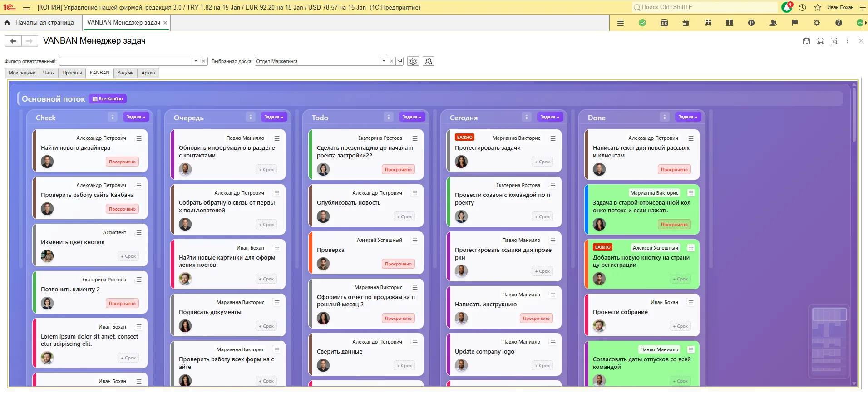Open the main hamburger menu beside 1C logo

tap(26, 7)
